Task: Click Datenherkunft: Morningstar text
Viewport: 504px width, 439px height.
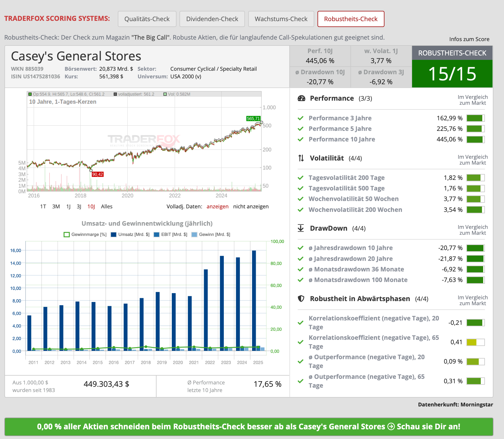Action: tap(456, 405)
